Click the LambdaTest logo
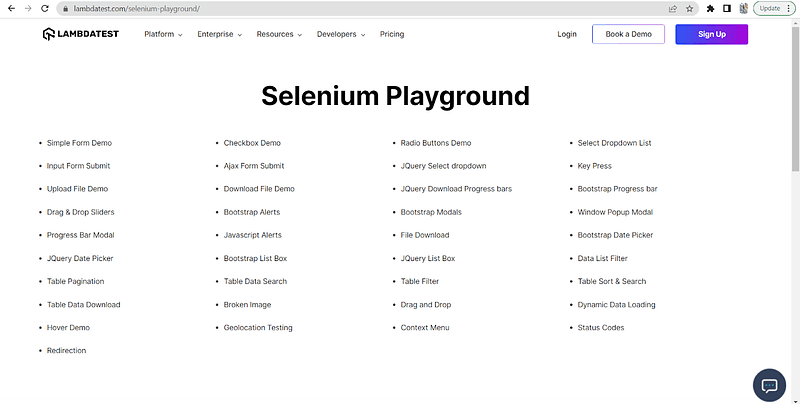800x404 pixels. click(81, 34)
